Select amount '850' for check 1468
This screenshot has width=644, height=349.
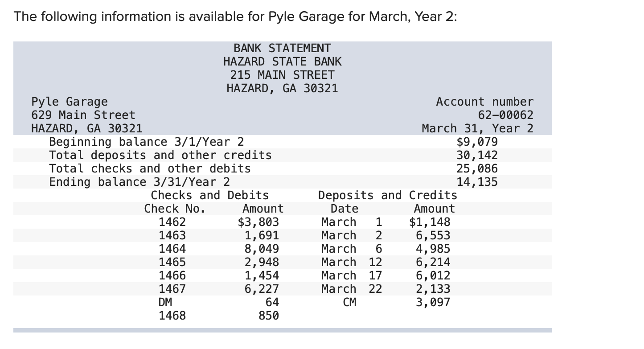pos(268,316)
